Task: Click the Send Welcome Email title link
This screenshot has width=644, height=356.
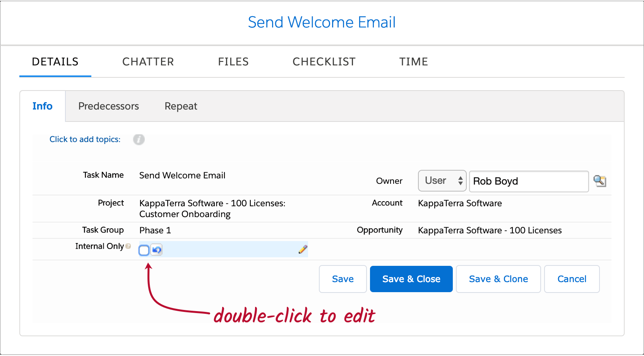Action: (322, 22)
